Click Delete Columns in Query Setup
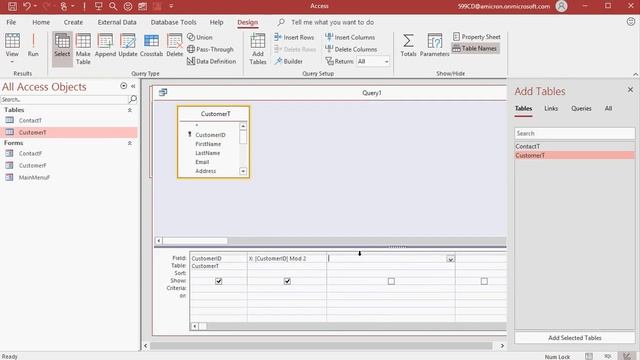The image size is (640, 360). point(351,49)
